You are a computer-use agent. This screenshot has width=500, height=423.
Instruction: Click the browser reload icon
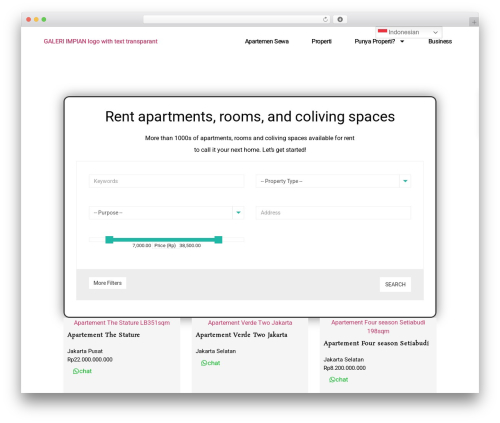325,19
